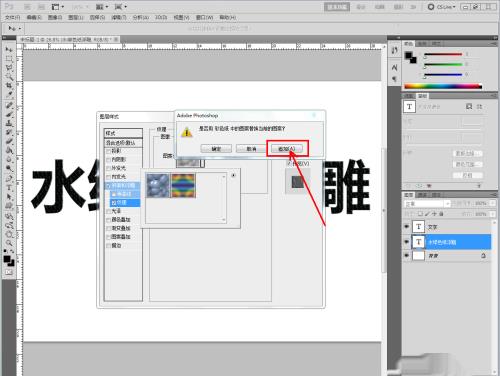Select the Crop tool
Image resolution: width=500 pixels, height=376 pixels.
pyautogui.click(x=9, y=86)
